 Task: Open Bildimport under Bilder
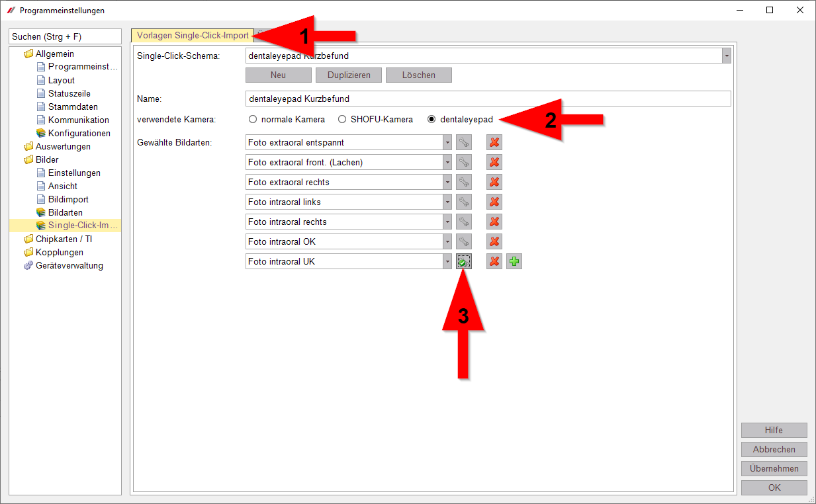(x=68, y=199)
